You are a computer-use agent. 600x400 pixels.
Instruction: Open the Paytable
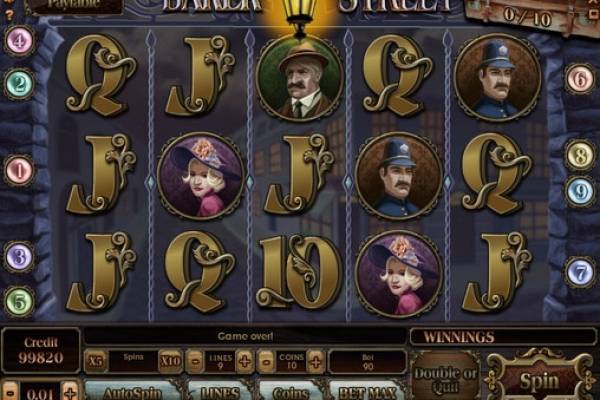coord(75,6)
